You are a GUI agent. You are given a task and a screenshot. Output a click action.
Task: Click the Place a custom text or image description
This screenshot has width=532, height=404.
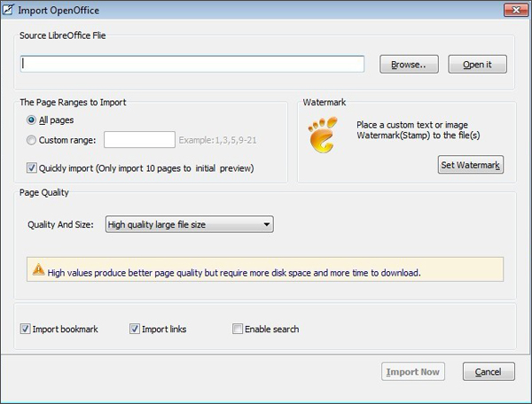(418, 130)
